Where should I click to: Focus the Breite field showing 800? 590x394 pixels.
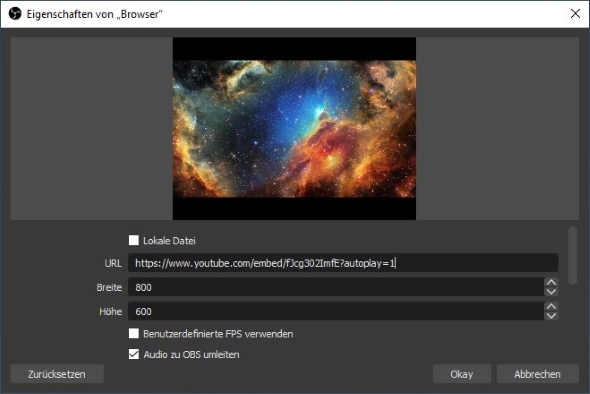tap(336, 287)
